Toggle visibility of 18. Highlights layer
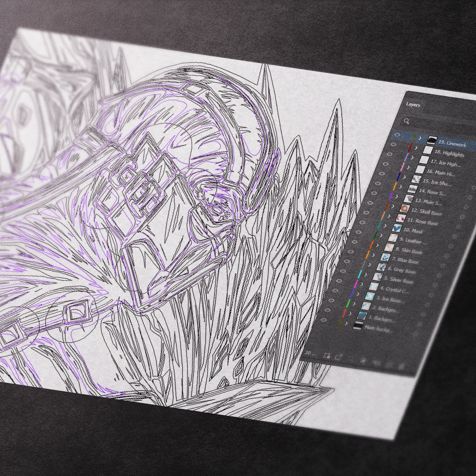This screenshot has width=476, height=476. (x=393, y=144)
